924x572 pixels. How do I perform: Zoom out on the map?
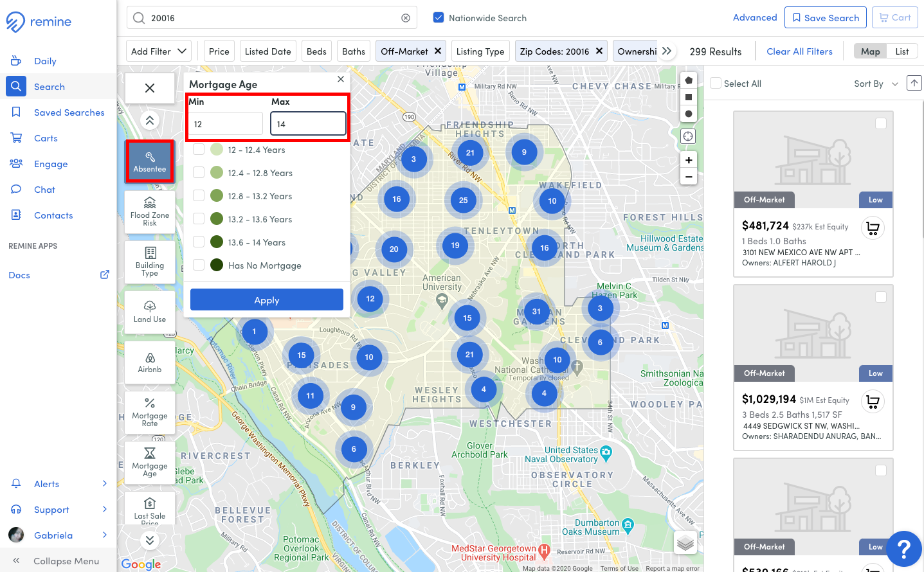[x=689, y=177]
